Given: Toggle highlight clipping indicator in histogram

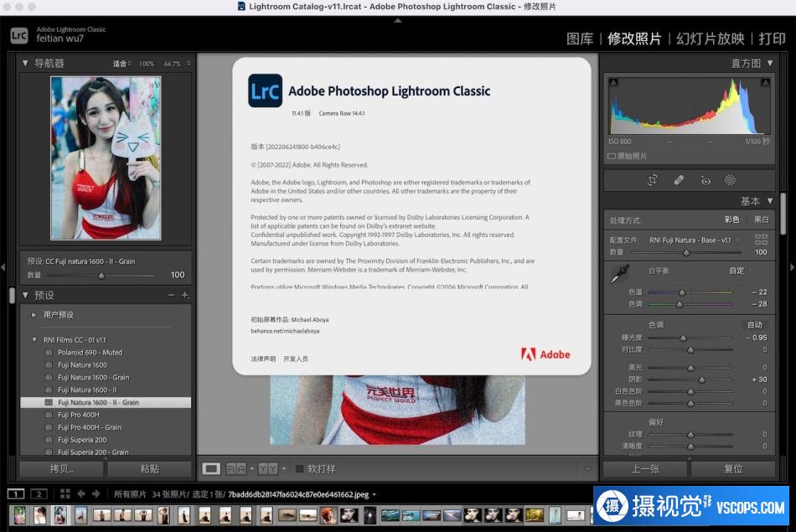Looking at the screenshot, I should pos(766,82).
